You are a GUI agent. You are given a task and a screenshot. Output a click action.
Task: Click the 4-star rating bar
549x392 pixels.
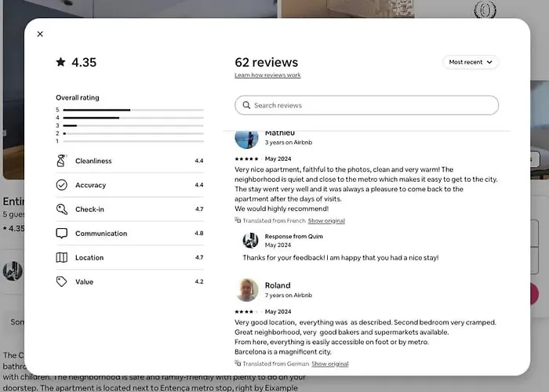point(133,118)
